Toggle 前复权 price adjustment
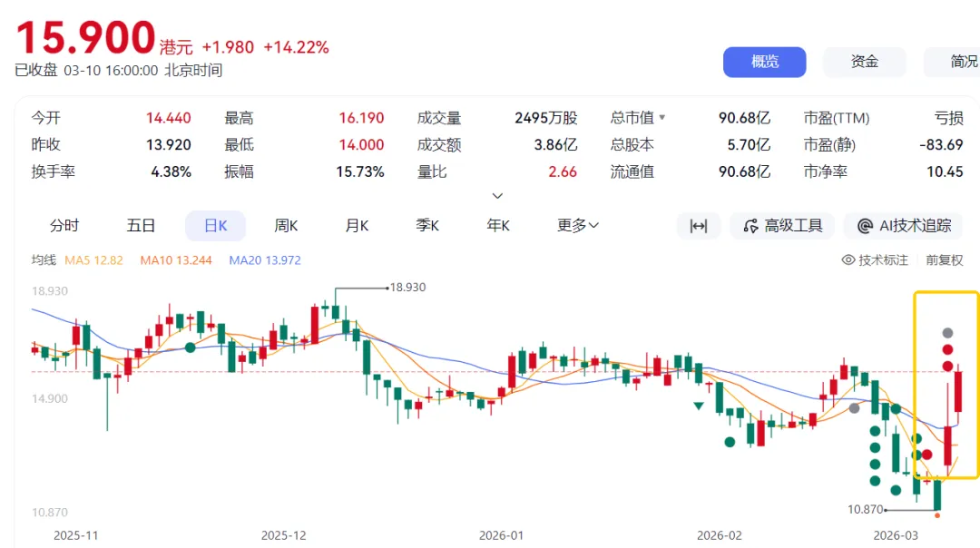Screen dimensions: 980x548 click(944, 260)
